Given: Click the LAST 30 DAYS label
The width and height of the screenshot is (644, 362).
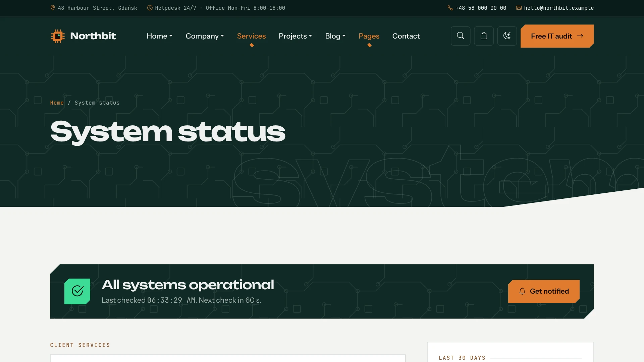Looking at the screenshot, I should point(462,358).
